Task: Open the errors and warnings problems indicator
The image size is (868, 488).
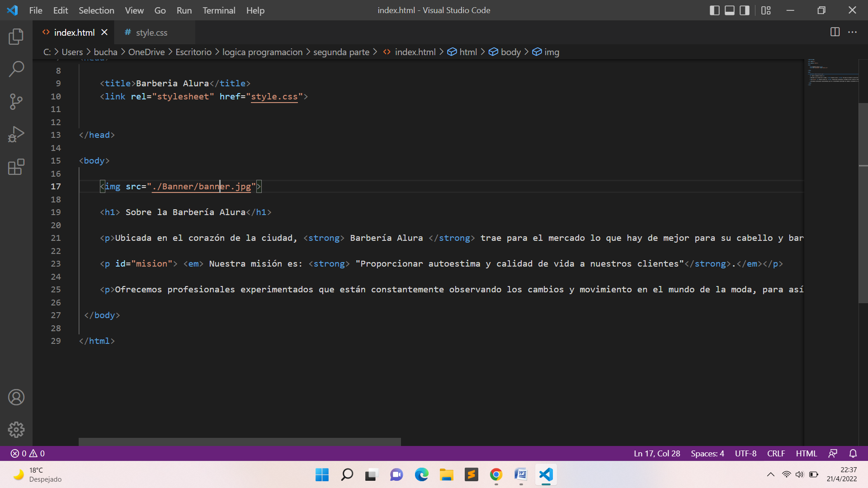Action: click(x=28, y=453)
